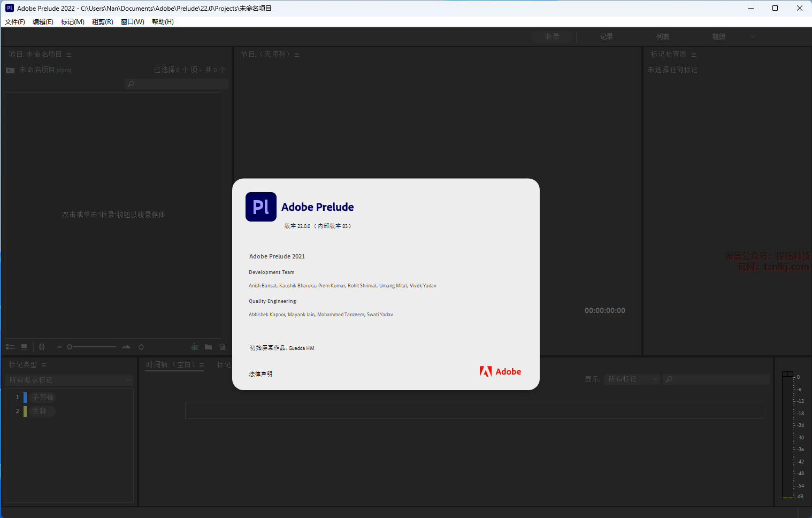Image resolution: width=812 pixels, height=518 pixels.
Task: Expand the 所有默认标记 dropdown
Action: (x=70, y=380)
